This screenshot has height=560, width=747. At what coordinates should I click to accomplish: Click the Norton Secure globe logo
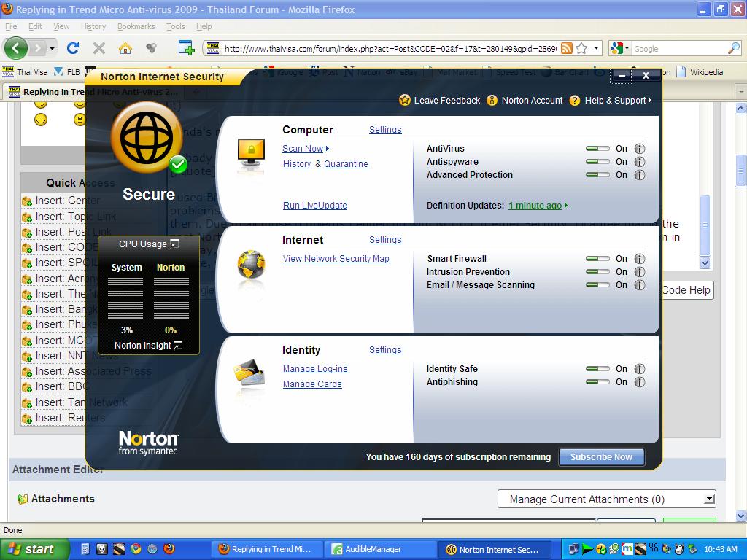[x=146, y=138]
